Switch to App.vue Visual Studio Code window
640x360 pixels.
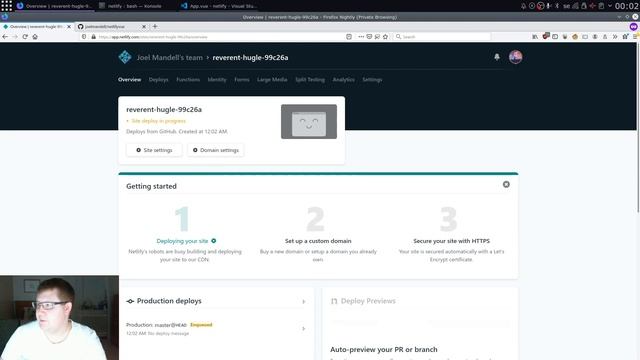coord(219,6)
